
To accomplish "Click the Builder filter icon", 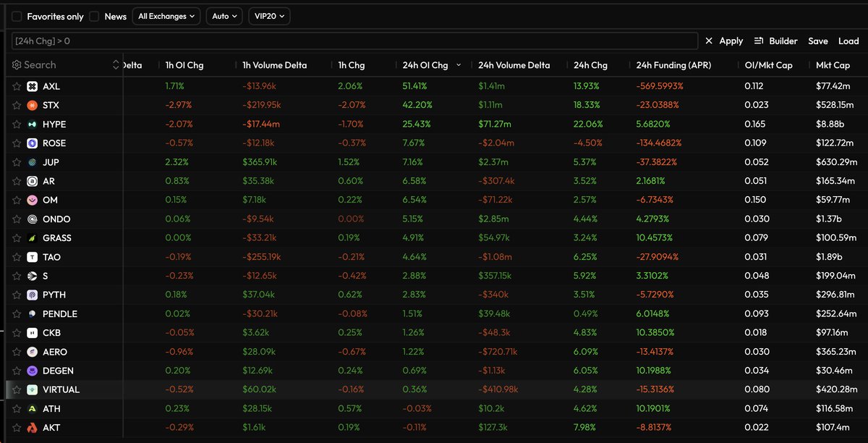I will point(759,41).
